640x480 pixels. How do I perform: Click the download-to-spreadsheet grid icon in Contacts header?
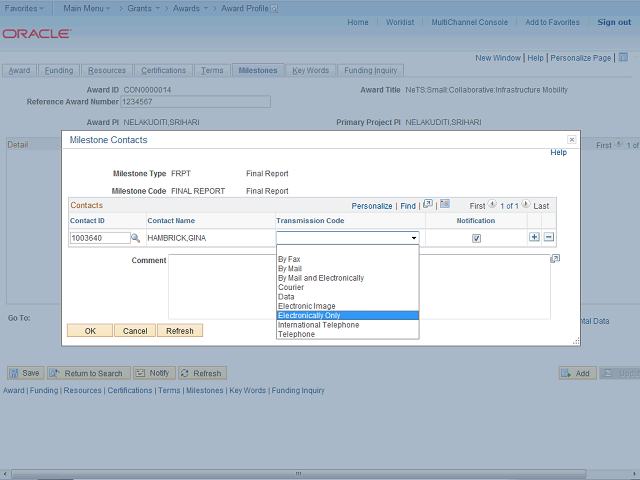[445, 205]
